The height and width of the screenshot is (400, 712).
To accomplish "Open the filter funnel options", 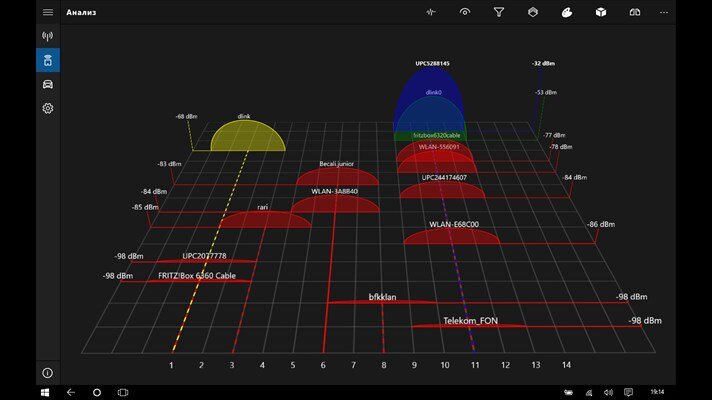I will pos(499,13).
